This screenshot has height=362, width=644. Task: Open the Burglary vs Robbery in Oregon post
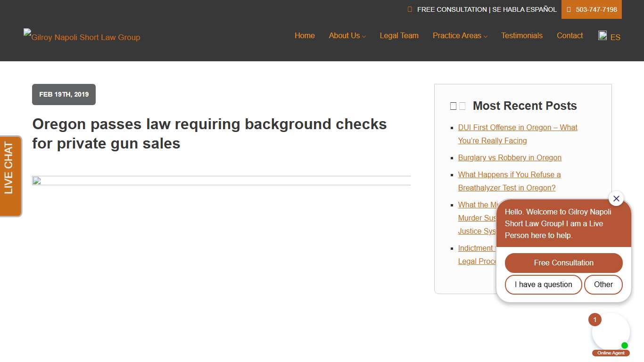pos(510,157)
